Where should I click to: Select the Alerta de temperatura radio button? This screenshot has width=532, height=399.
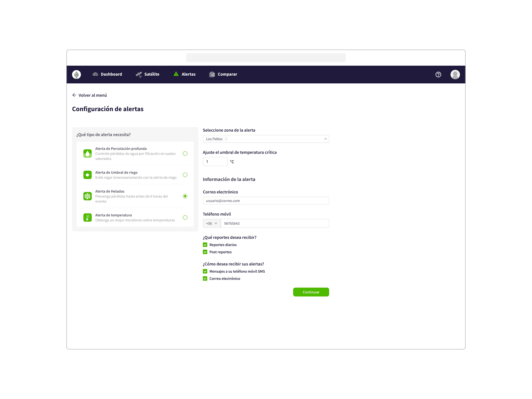185,218
